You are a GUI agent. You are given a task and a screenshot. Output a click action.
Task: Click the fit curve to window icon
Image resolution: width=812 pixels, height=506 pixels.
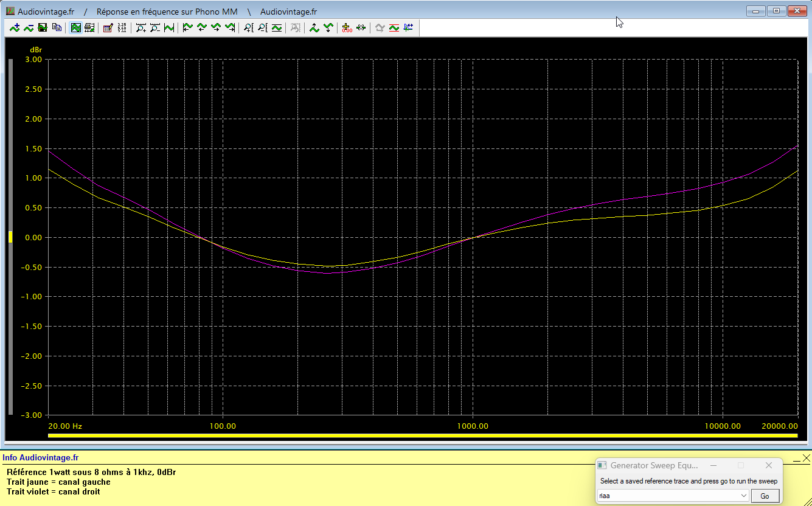point(169,27)
